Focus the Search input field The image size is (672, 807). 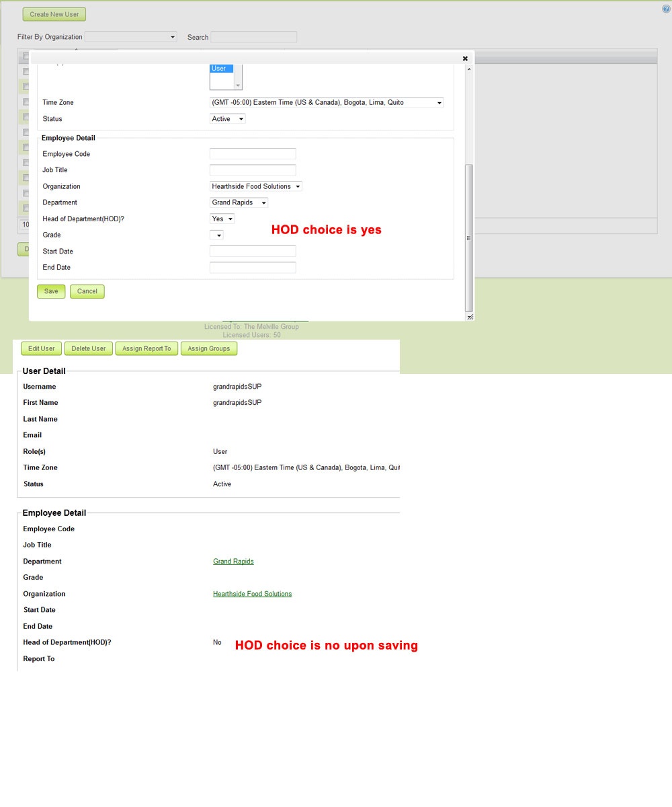[x=253, y=37]
